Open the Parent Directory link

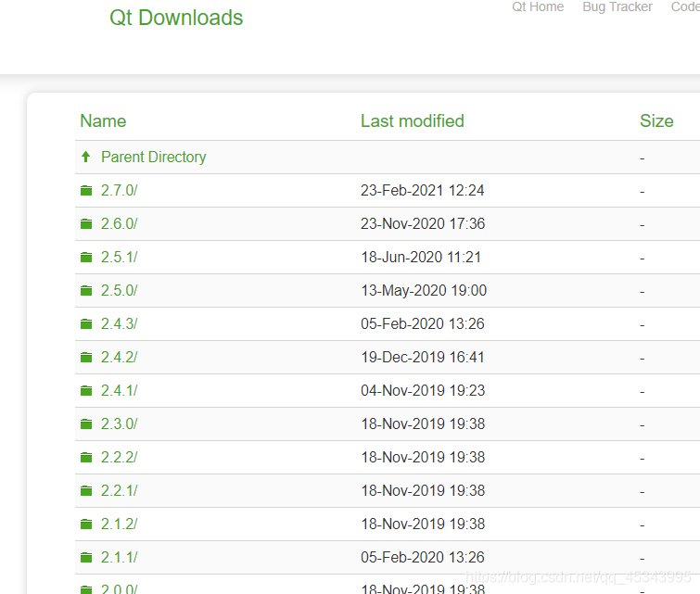(154, 158)
